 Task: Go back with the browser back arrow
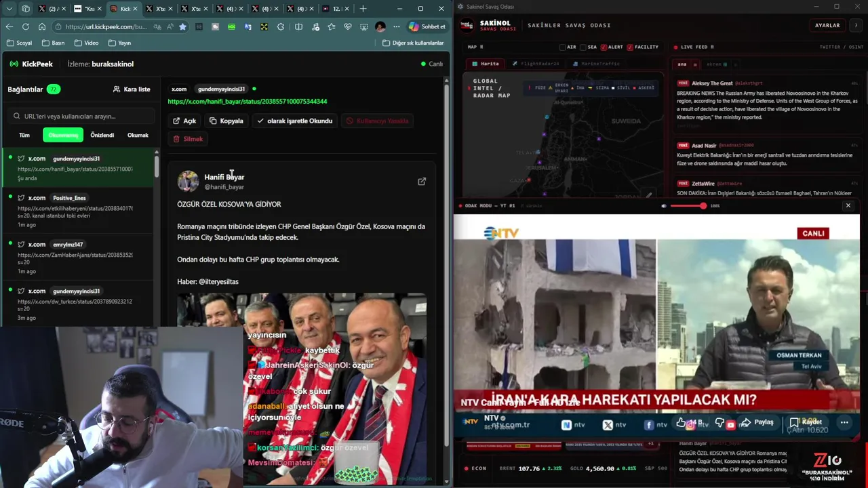pyautogui.click(x=9, y=26)
